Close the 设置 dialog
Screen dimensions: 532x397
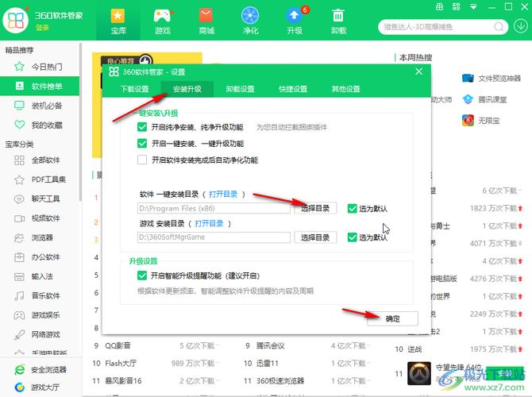[x=418, y=71]
